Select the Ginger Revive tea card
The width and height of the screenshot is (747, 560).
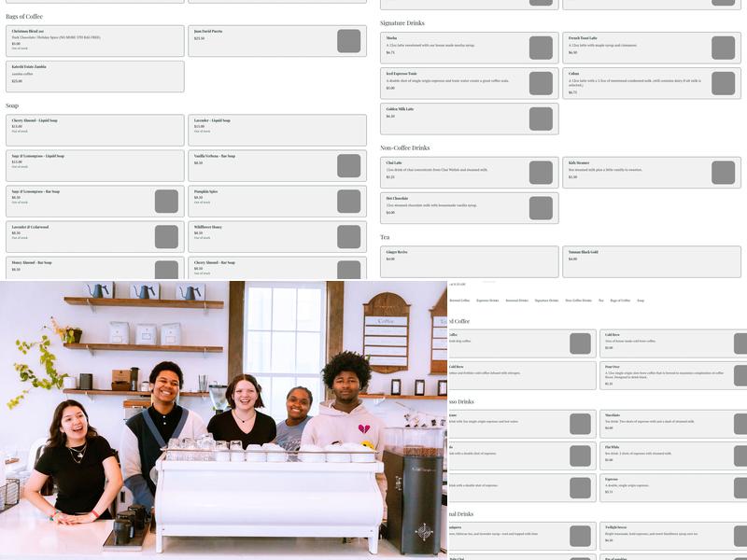469,261
